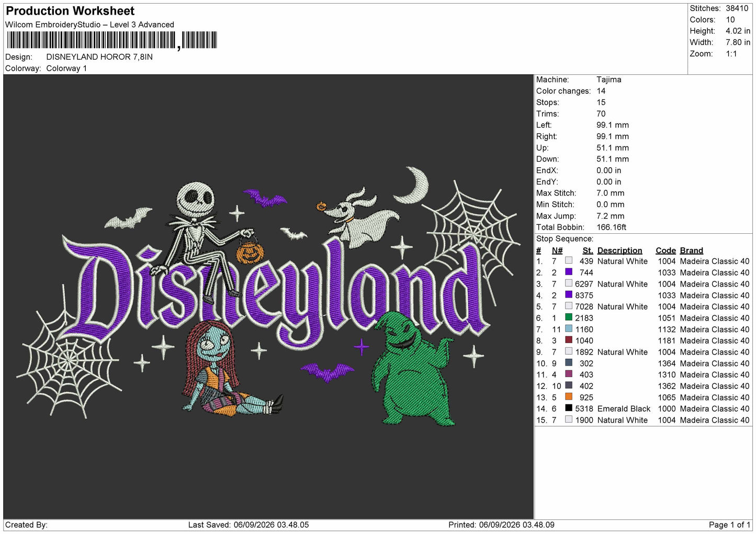Click the Height value '4.02 in'

738,31
